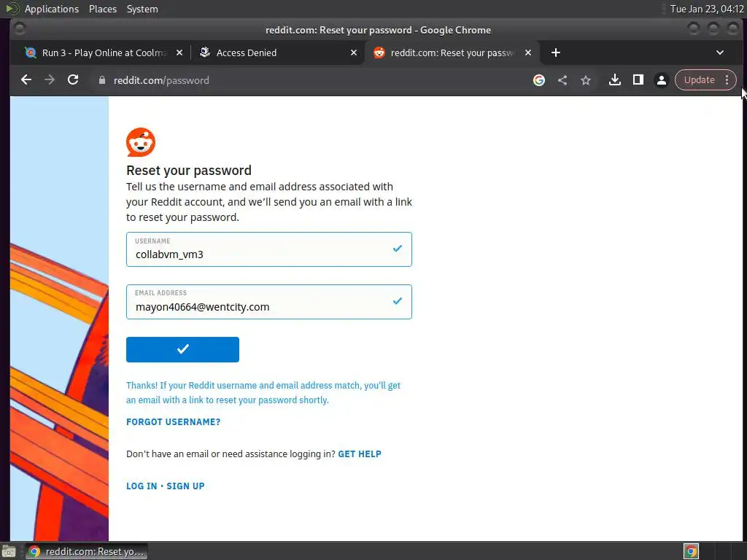Open a new tab with plus
This screenshot has height=560, width=747.
point(555,52)
